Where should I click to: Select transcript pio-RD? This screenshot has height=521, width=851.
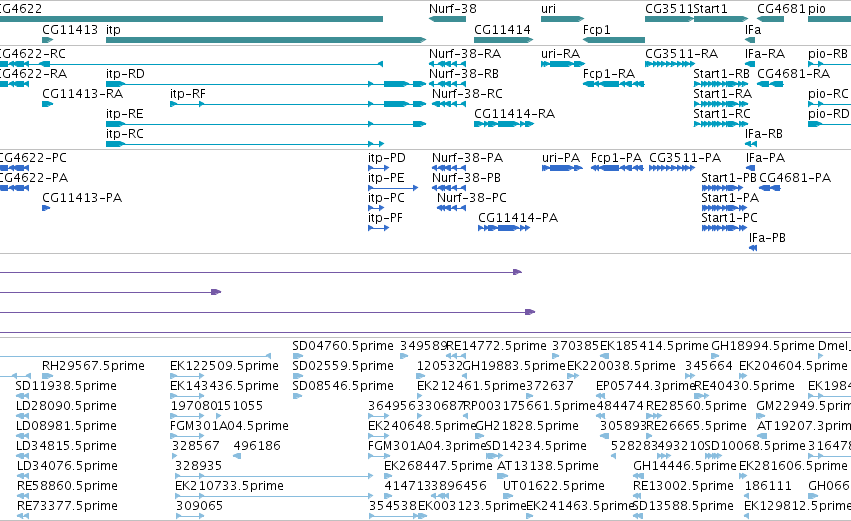(x=828, y=114)
